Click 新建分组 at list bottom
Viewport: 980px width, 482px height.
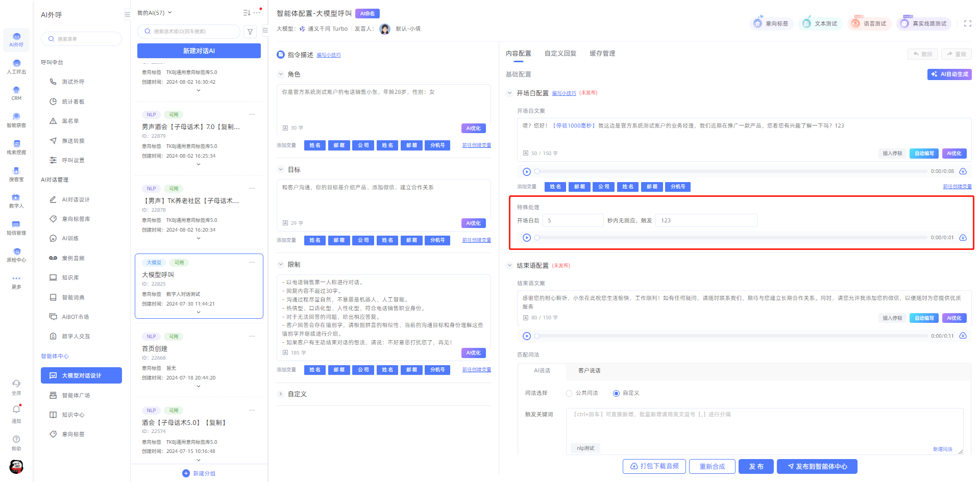click(199, 473)
